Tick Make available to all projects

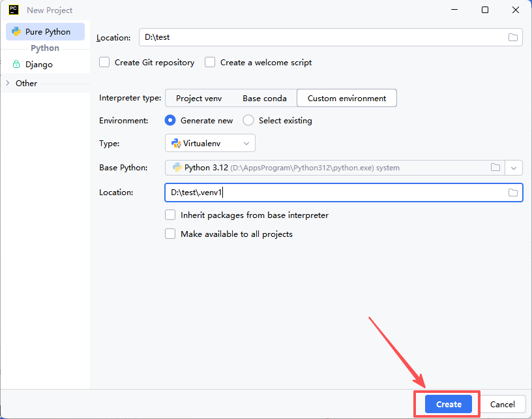point(170,234)
